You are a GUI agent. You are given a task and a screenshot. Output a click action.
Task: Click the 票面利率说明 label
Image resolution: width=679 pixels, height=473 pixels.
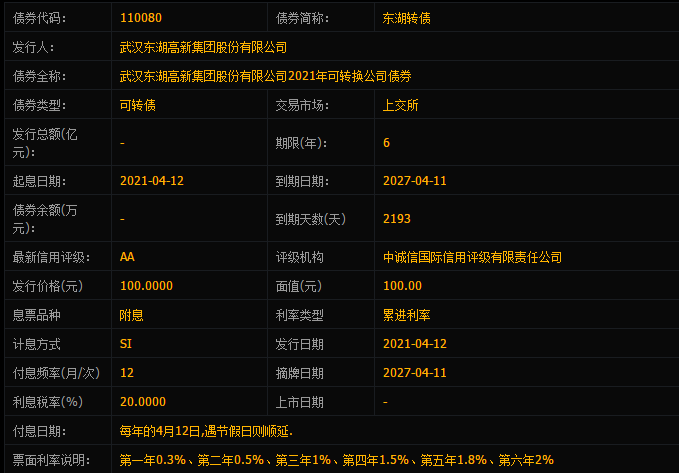click(51, 460)
